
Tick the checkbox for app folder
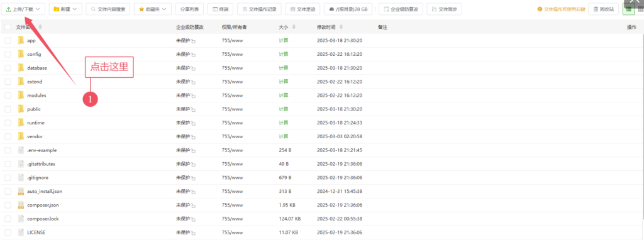8,41
